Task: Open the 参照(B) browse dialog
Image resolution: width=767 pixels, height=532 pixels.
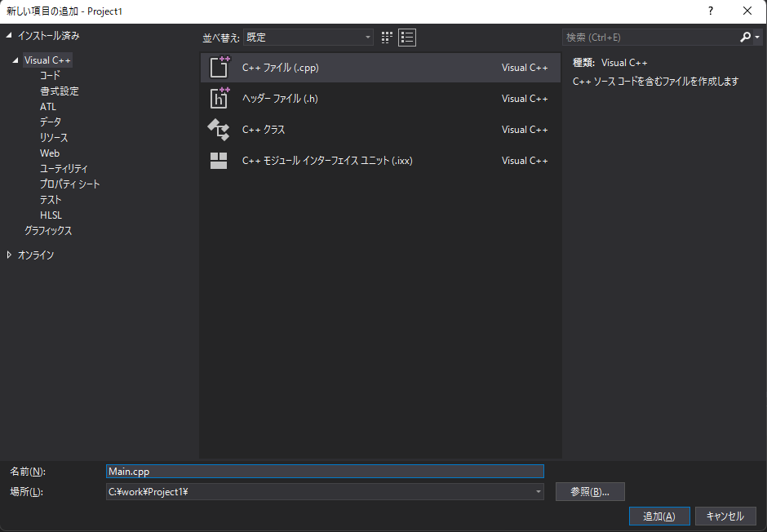Action: click(589, 491)
